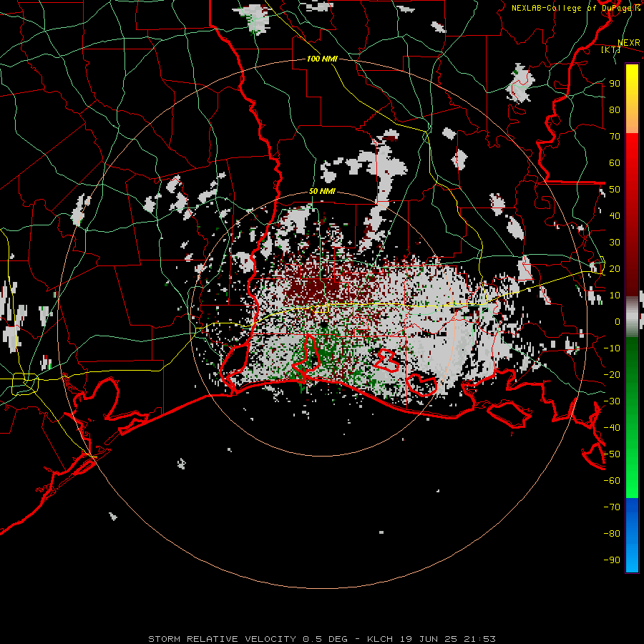Click the NEXR label above the scale
This screenshot has width=644, height=644.
click(x=629, y=43)
